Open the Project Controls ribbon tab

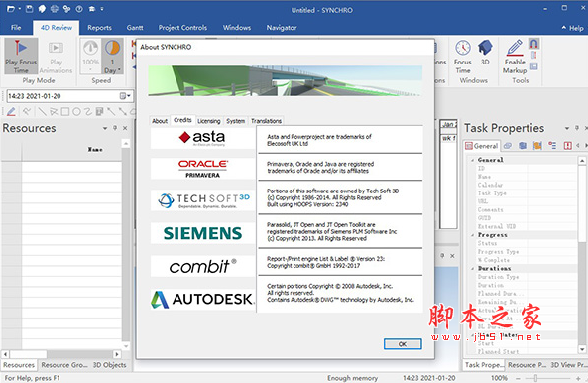[182, 28]
